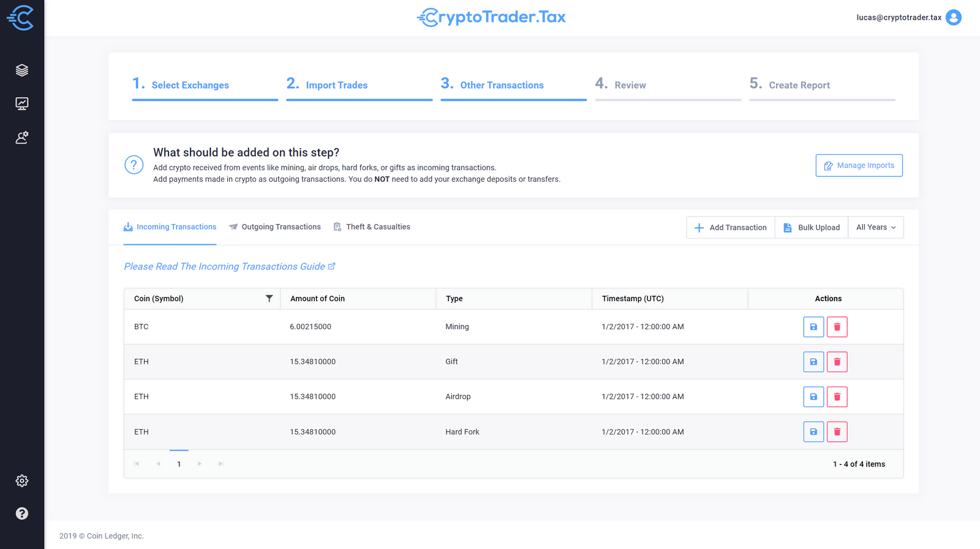Go to previous page of table
This screenshot has width=980, height=549.
[158, 464]
